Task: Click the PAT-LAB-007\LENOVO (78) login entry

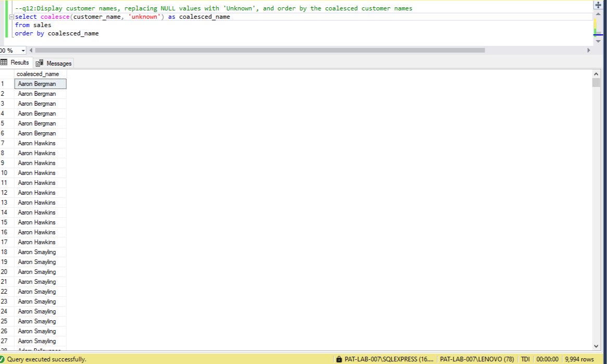Action: (477, 359)
